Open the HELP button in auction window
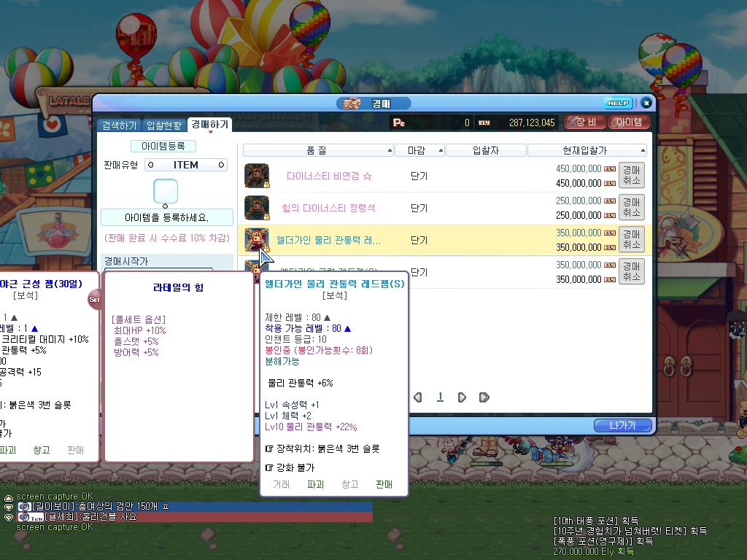The image size is (747, 560). 618,104
